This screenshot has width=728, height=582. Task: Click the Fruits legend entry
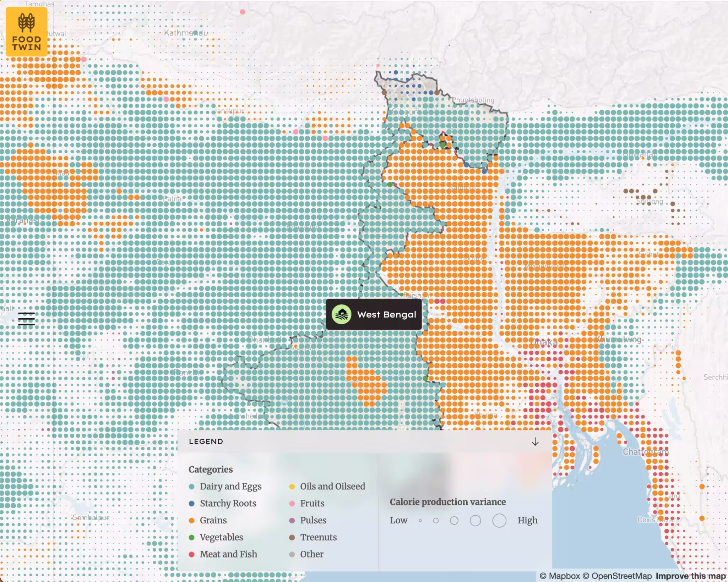click(312, 503)
